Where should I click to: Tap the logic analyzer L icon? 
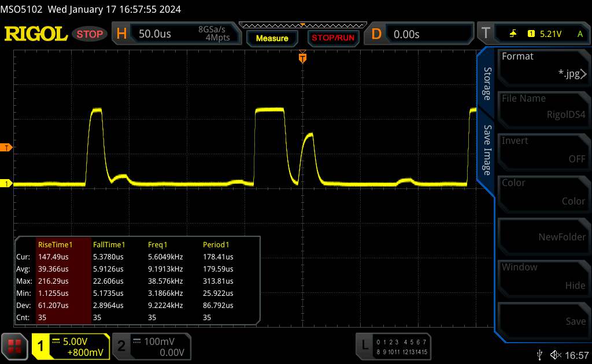365,345
